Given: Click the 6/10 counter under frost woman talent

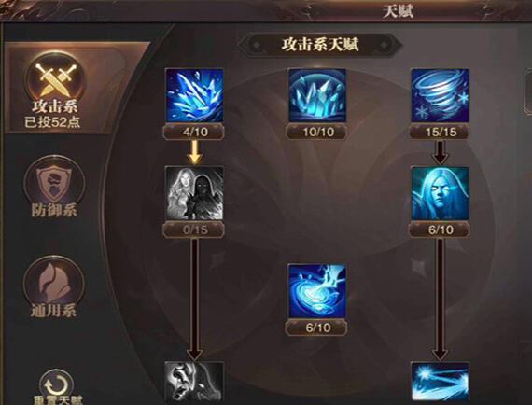Looking at the screenshot, I should click(440, 230).
